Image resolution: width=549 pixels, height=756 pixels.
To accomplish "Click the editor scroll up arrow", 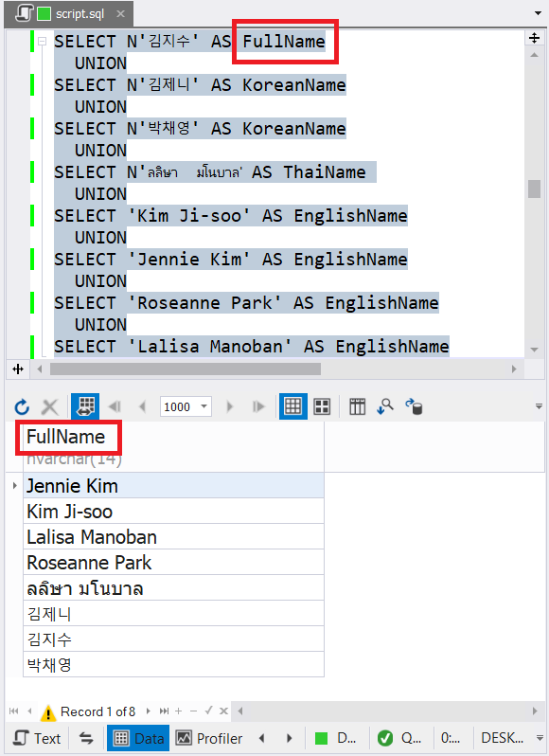I will [534, 55].
